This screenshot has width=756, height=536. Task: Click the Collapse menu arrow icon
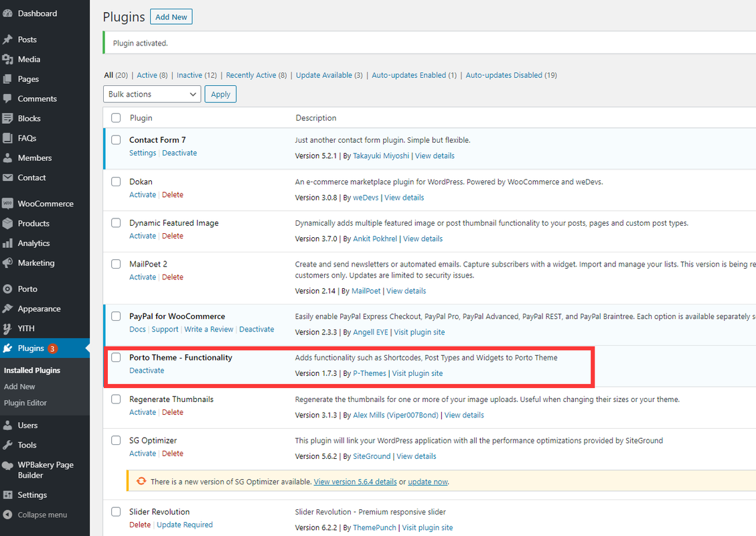pyautogui.click(x=8, y=515)
